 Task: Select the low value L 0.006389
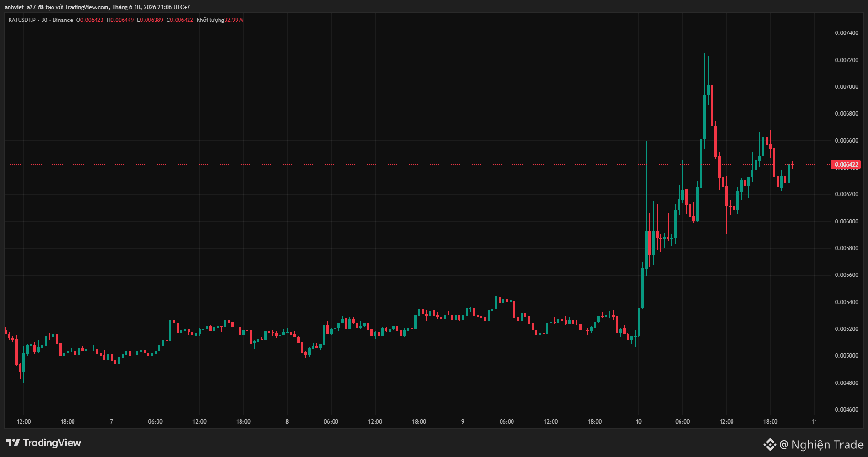150,20
